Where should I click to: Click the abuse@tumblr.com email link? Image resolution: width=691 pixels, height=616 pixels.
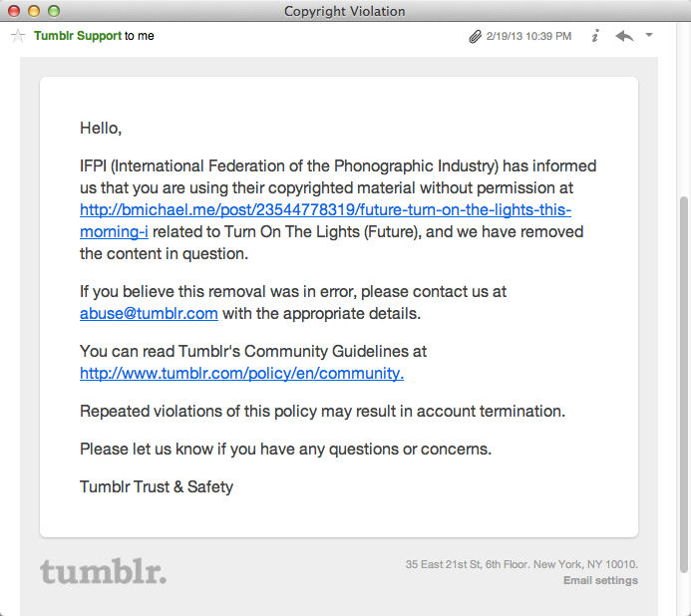pos(149,313)
